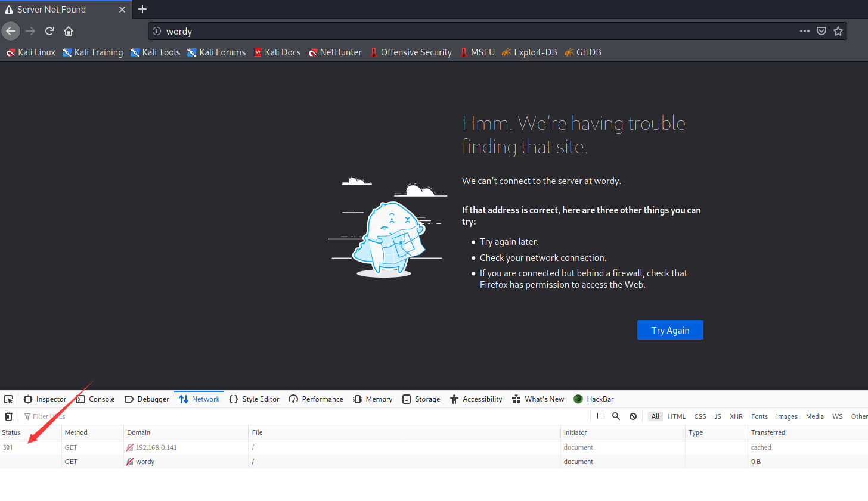The image size is (868, 501).
Task: Bookmark this page with star icon
Action: [x=838, y=31]
